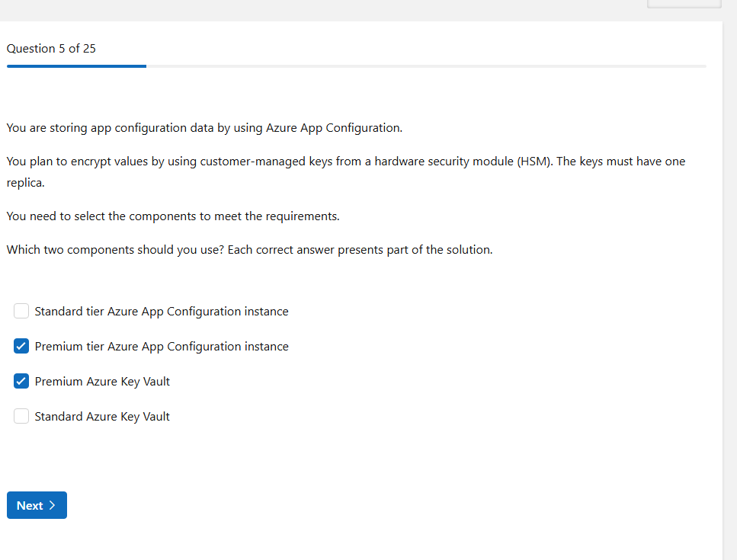This screenshot has height=560, width=737.
Task: Click the white checkmark beside Premium tier option
Action: click(21, 347)
